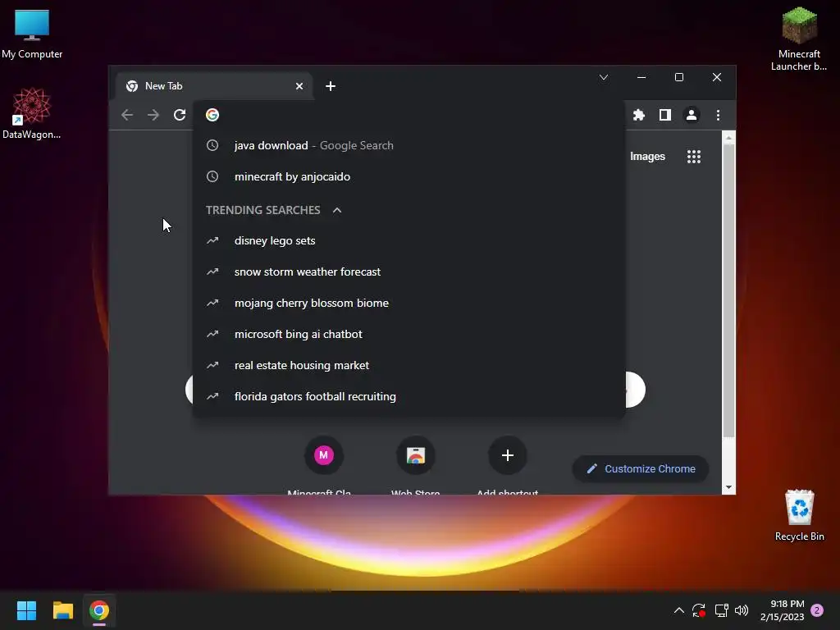Image resolution: width=840 pixels, height=630 pixels.
Task: Open the Windows Start menu
Action: point(26,610)
